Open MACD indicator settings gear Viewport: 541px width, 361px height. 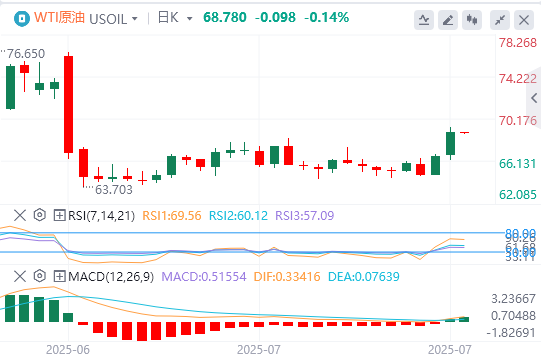point(40,276)
